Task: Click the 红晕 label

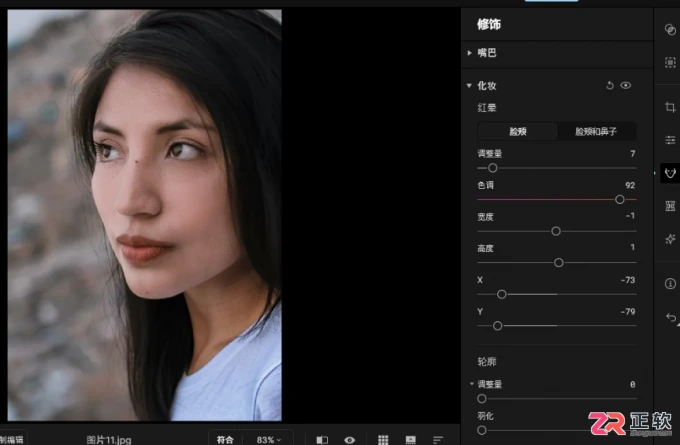Action: [487, 108]
